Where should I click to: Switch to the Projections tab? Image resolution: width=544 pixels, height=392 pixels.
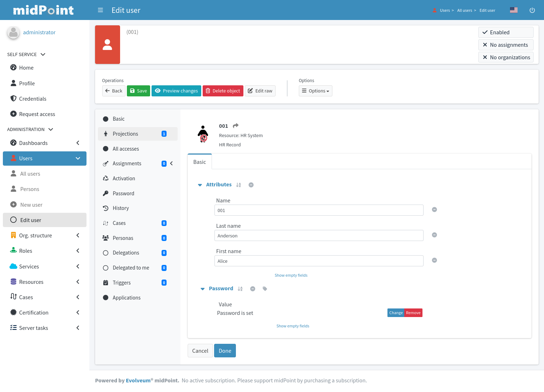(x=125, y=134)
